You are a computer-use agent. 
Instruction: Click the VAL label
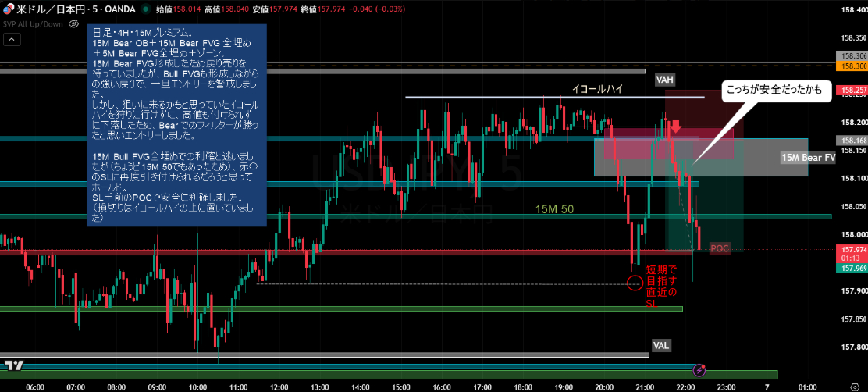661,346
